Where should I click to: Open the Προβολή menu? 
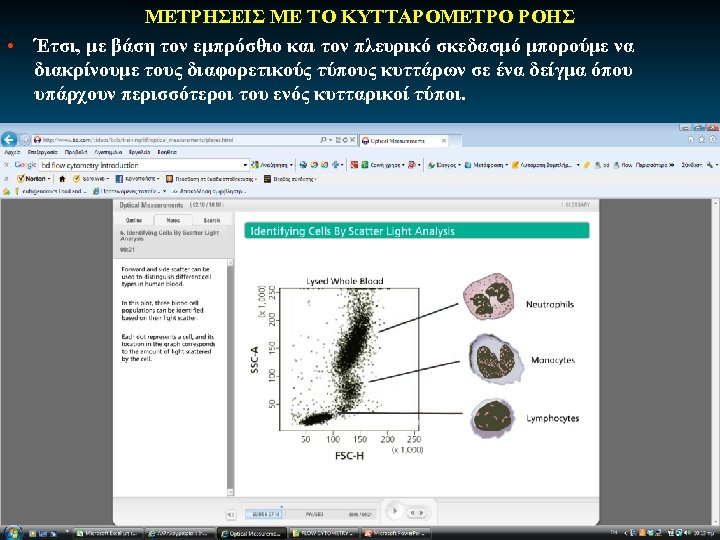click(x=76, y=152)
